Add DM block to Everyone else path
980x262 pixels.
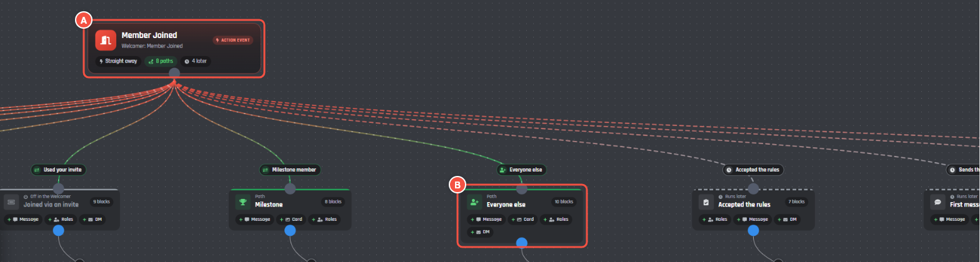click(x=480, y=232)
